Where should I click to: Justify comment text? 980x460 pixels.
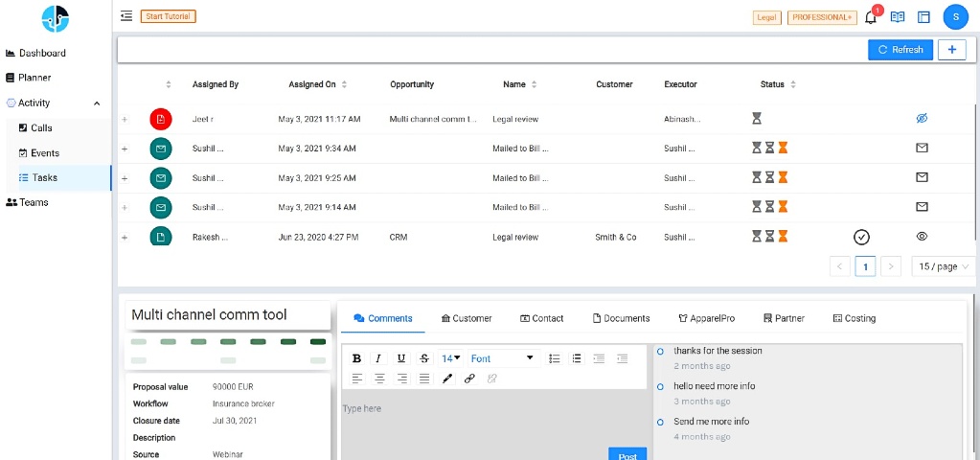pos(424,379)
